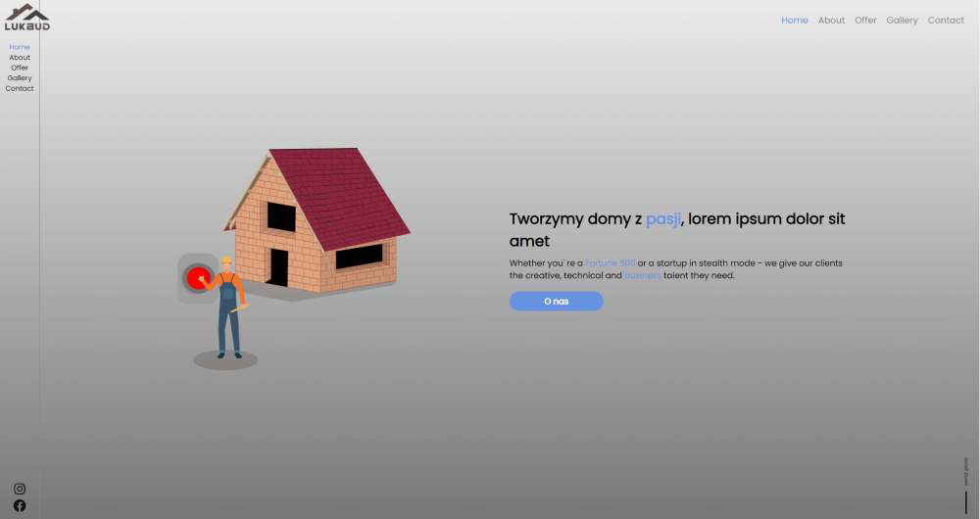Open the Facebook icon link
Screen dimensions: 980x519
point(20,505)
